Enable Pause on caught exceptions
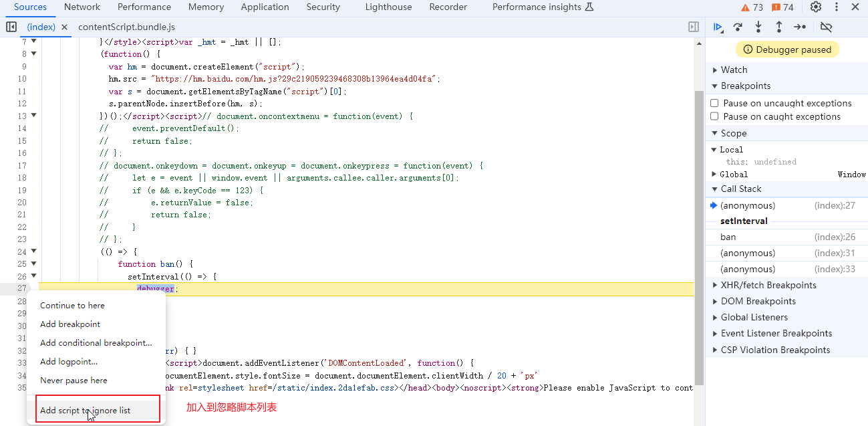The width and height of the screenshot is (868, 426). click(x=714, y=116)
